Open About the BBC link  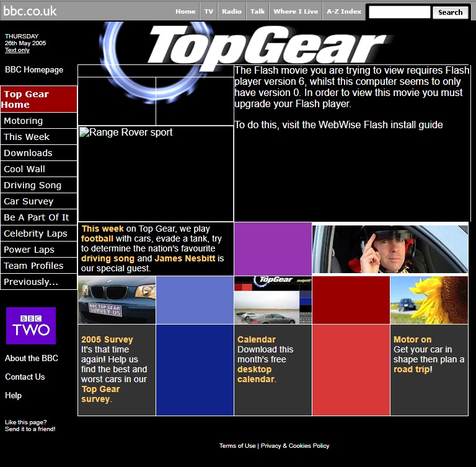point(31,359)
